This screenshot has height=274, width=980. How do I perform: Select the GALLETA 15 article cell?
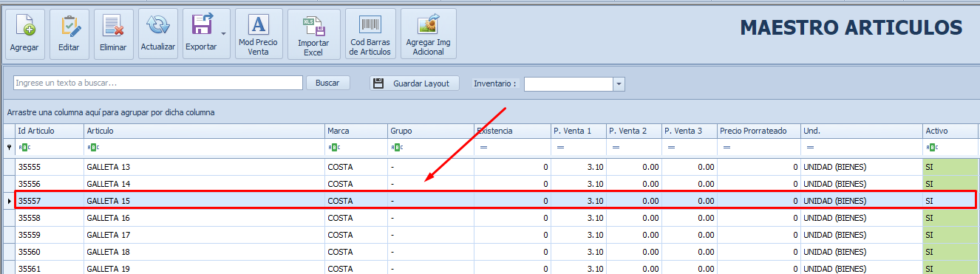[204, 201]
